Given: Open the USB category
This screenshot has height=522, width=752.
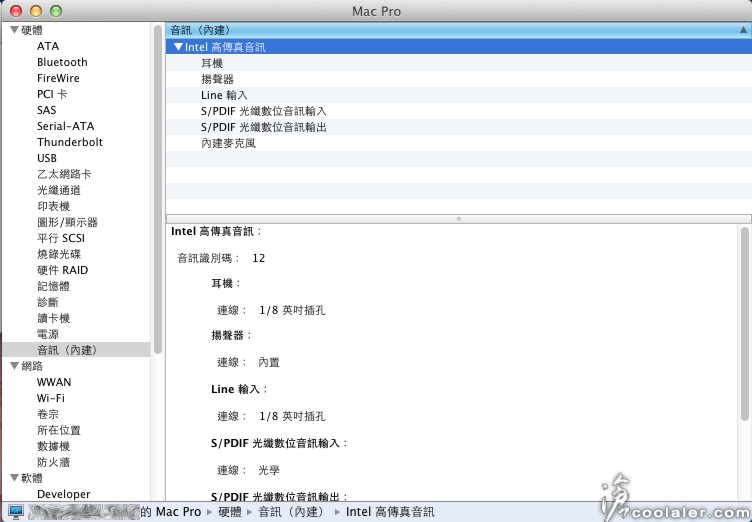Looking at the screenshot, I should [47, 158].
